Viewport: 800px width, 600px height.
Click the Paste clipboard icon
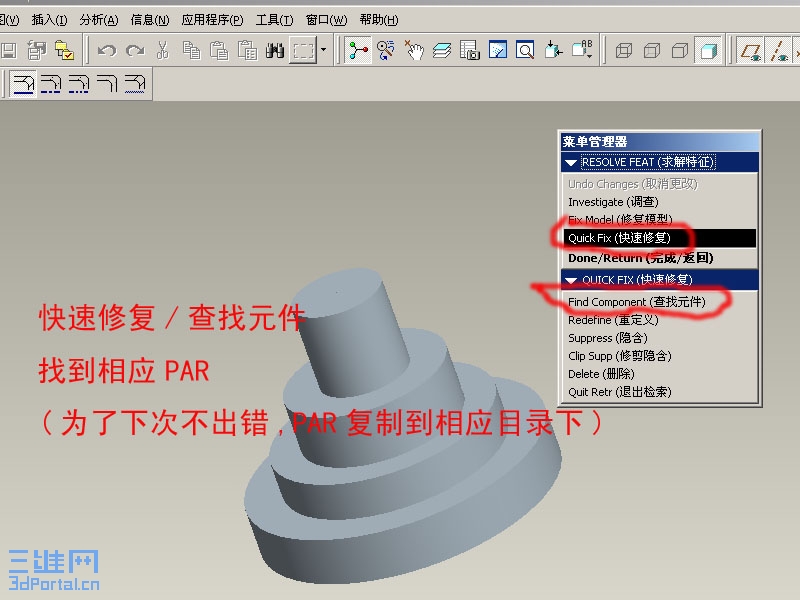tap(219, 50)
